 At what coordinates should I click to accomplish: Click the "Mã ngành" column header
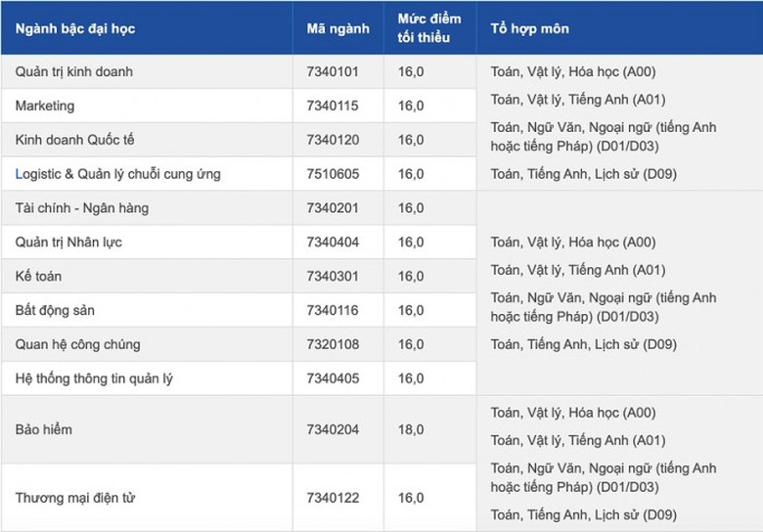pos(337,28)
